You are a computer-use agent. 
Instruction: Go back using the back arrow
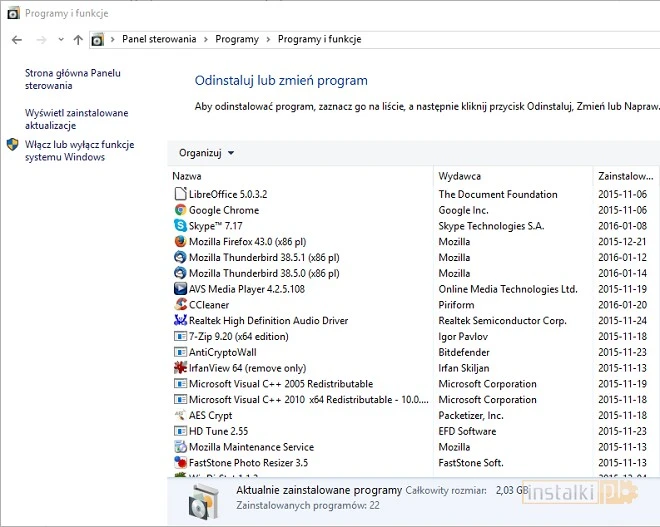[x=17, y=40]
